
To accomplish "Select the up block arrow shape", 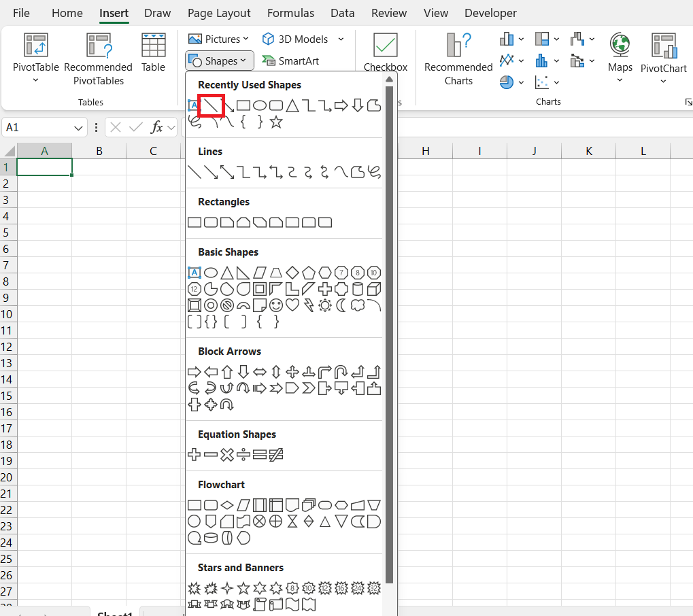I will coord(227,372).
